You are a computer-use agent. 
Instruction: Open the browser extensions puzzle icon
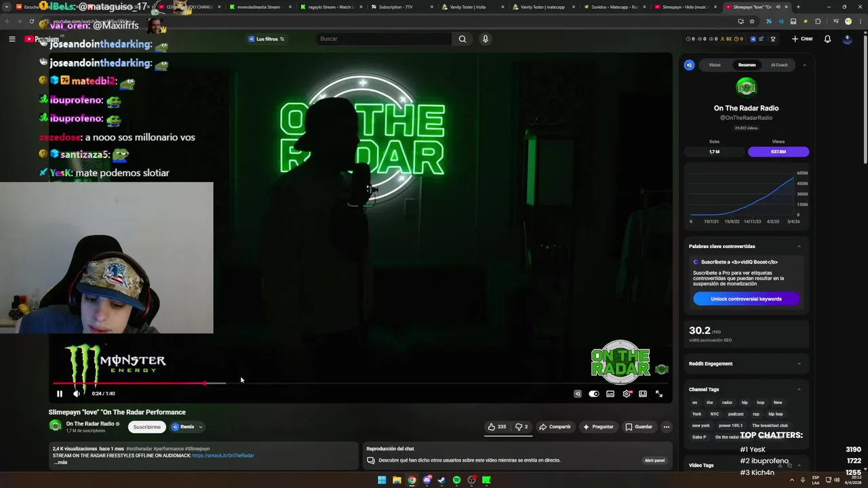click(x=818, y=21)
